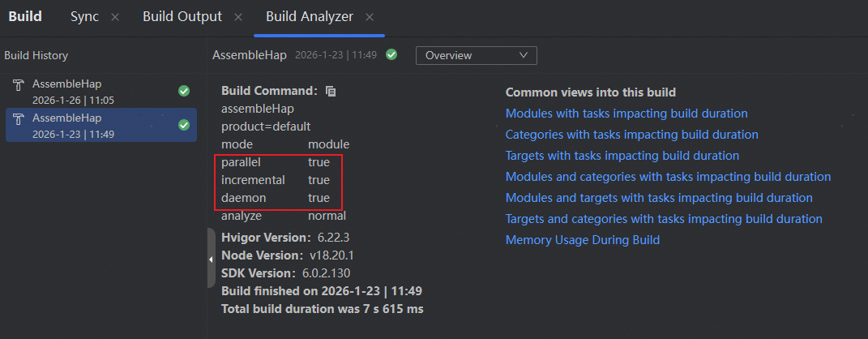Click the hammer icon of the 11:49 build
Screen dimensions: 868x339
(x=19, y=119)
